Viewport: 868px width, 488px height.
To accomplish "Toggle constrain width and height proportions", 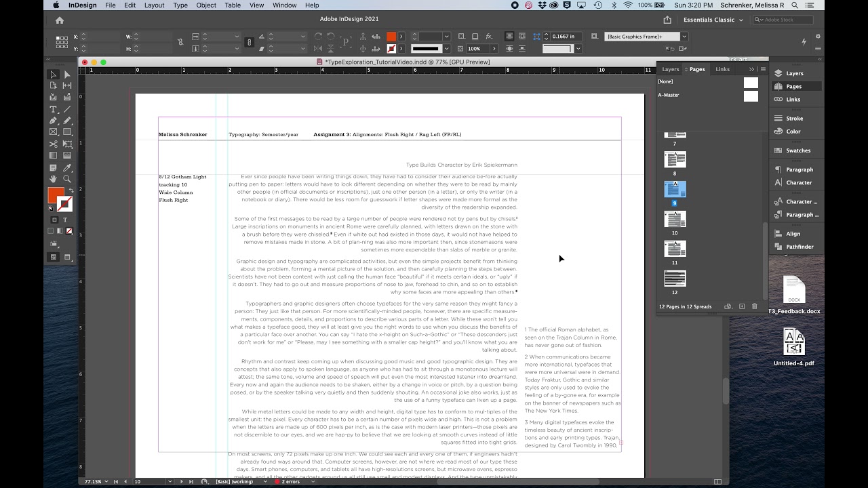I will pos(181,42).
